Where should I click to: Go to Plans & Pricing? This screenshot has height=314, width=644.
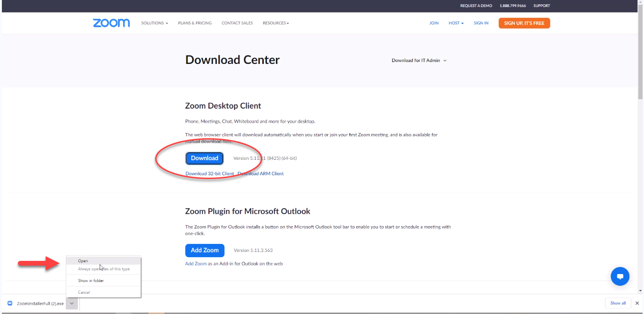coord(195,23)
